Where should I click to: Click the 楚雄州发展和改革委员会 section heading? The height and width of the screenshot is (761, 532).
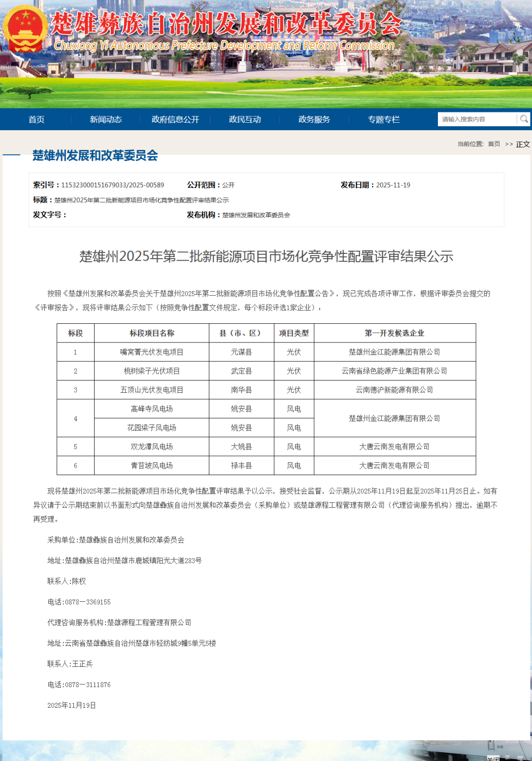94,155
